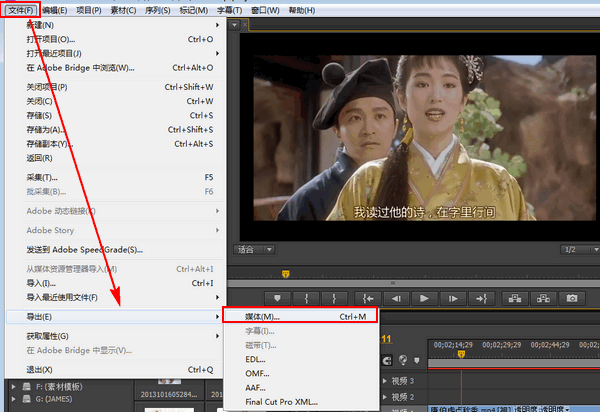Open the 项目(P) menu
The width and height of the screenshot is (600, 412).
(x=89, y=10)
